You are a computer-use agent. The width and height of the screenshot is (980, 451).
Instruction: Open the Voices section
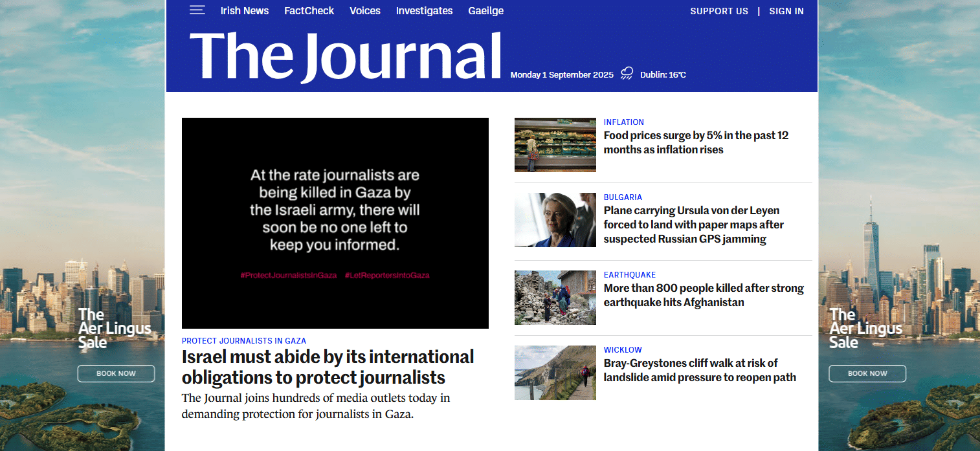[x=364, y=10]
